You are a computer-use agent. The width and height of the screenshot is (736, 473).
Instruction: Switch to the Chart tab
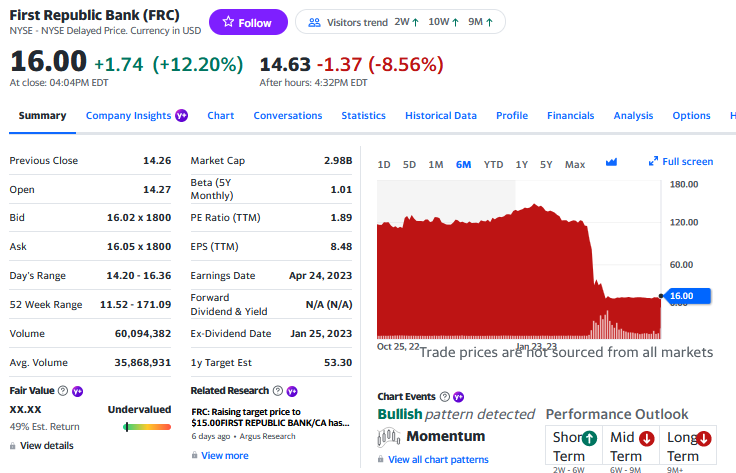click(x=221, y=115)
